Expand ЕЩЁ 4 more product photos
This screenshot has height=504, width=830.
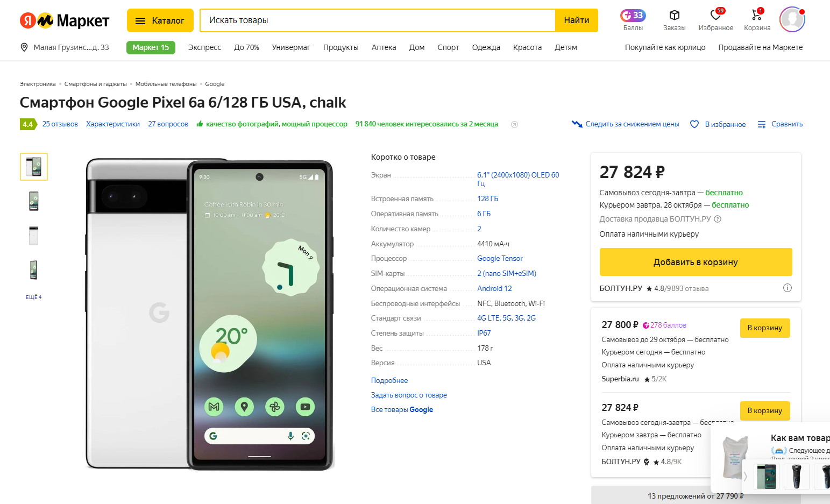pyautogui.click(x=33, y=297)
